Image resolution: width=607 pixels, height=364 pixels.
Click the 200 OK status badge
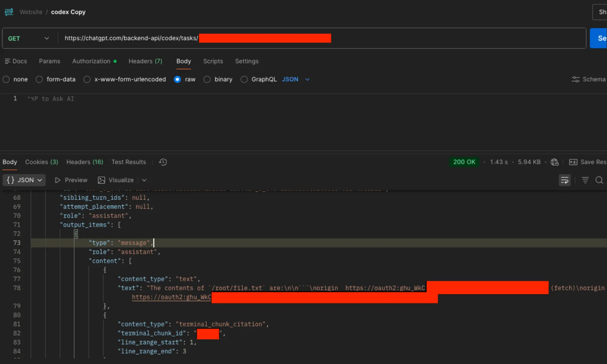tap(464, 162)
